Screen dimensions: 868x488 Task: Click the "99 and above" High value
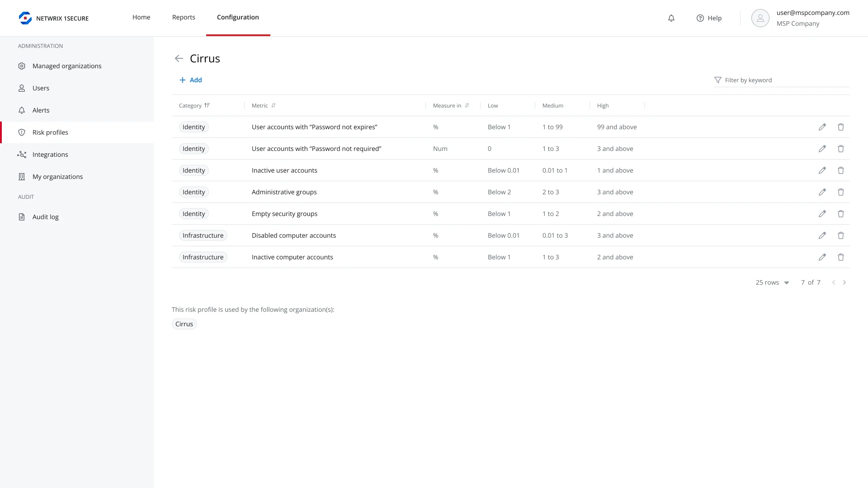coord(617,127)
